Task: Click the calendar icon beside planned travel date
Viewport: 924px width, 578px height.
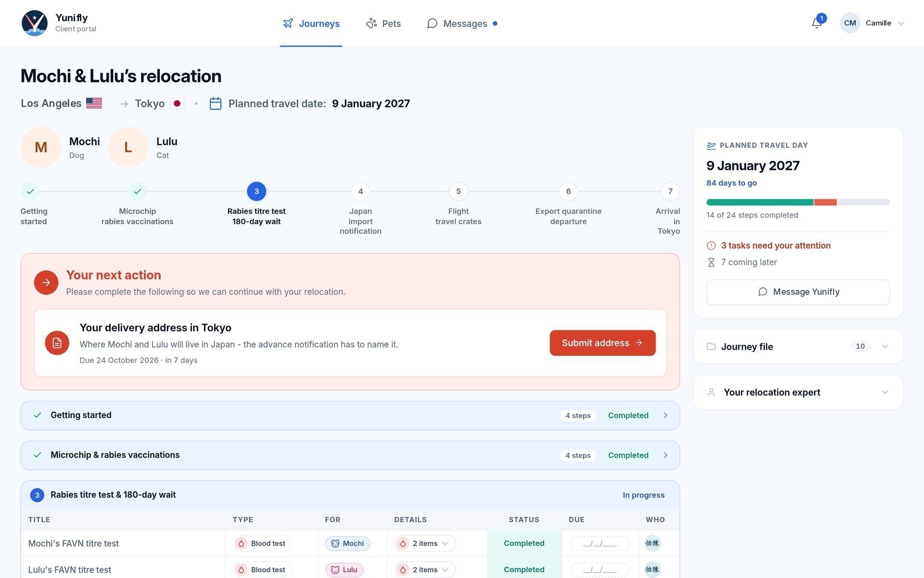Action: click(x=215, y=104)
